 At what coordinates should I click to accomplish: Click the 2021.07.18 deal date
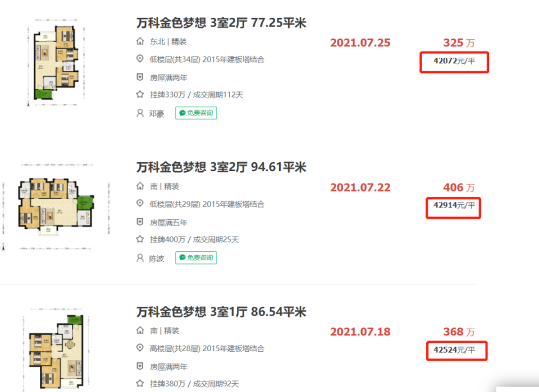(360, 332)
